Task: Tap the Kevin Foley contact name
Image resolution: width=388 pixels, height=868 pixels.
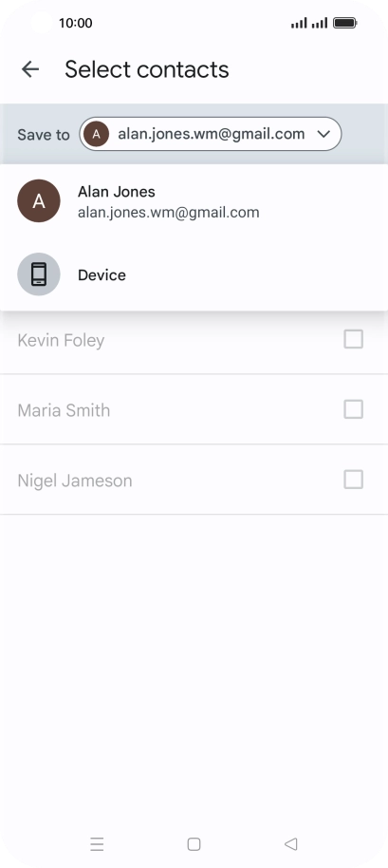Action: 61,340
